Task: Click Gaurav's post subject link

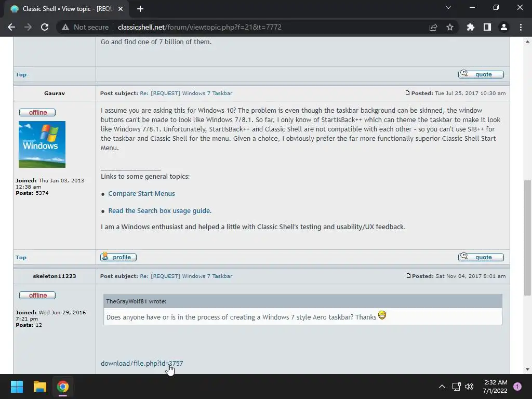Action: click(186, 94)
